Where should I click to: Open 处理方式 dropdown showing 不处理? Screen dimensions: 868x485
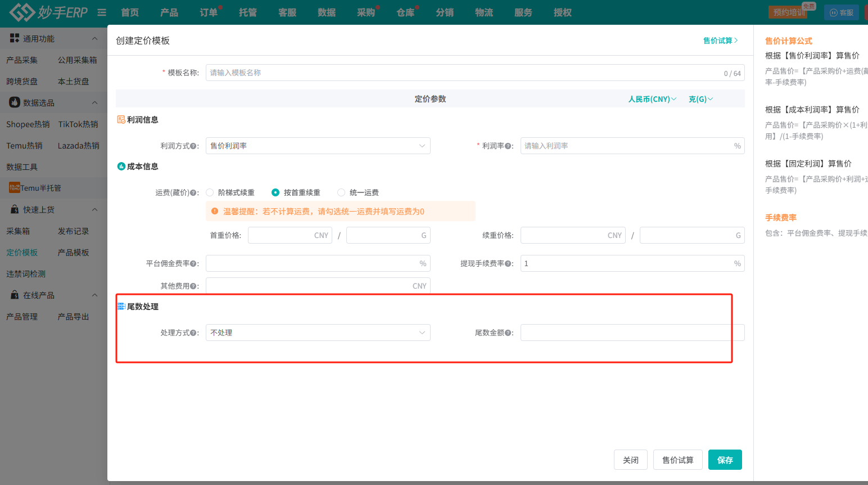[x=318, y=333]
